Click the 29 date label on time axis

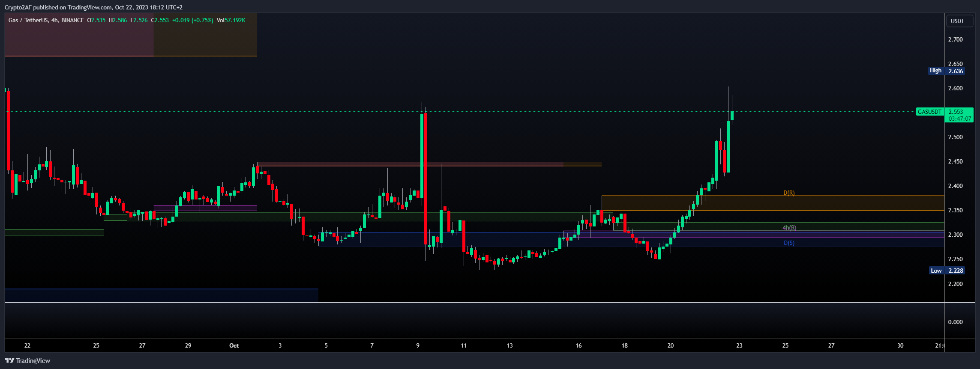tap(188, 345)
